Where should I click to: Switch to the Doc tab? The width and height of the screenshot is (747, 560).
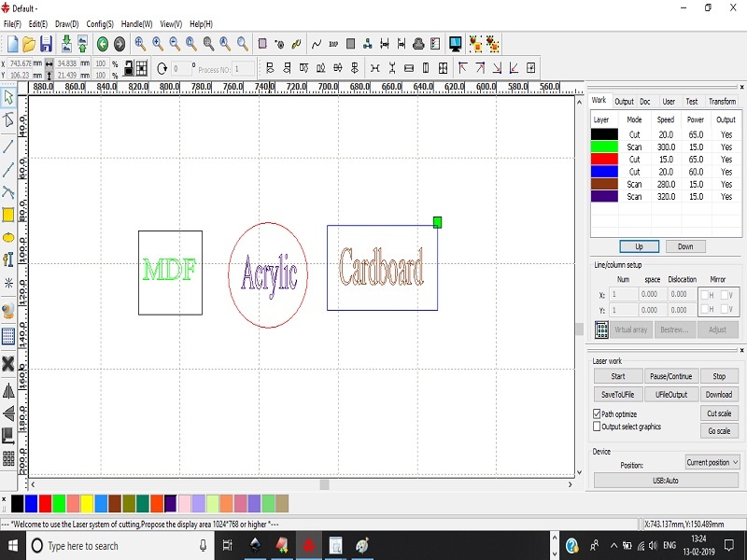(x=645, y=101)
